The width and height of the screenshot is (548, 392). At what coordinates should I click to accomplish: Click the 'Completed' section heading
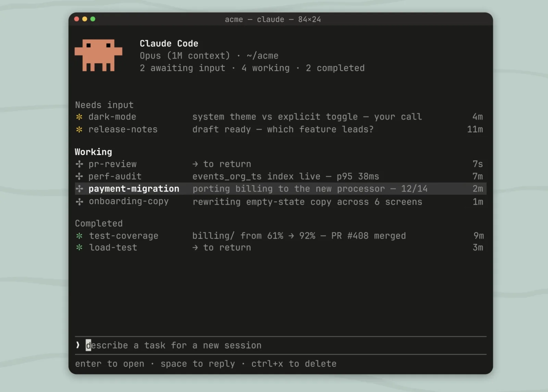[x=99, y=223]
